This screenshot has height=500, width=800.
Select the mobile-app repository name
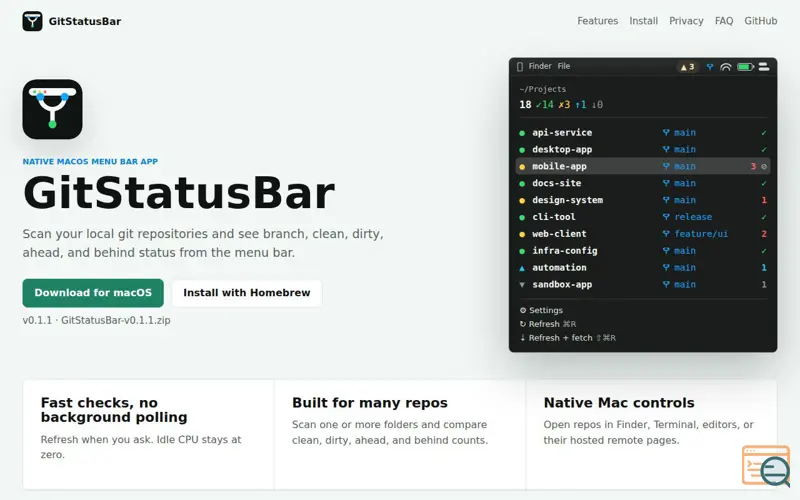coord(559,166)
